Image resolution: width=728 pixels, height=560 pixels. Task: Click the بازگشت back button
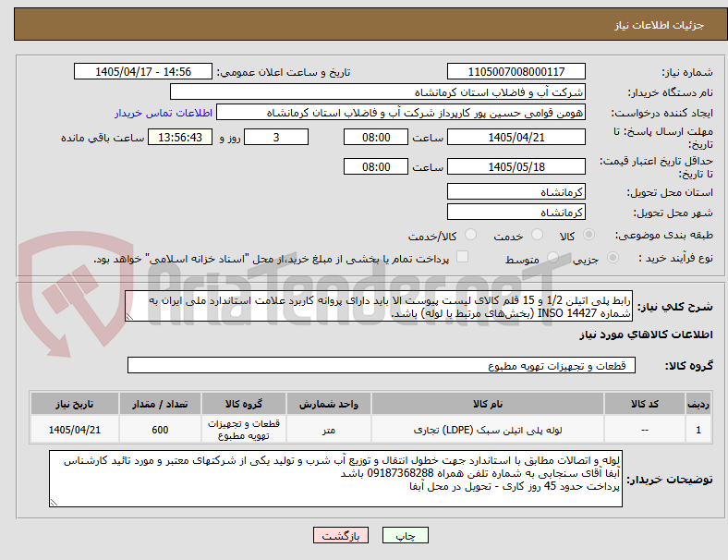(341, 535)
